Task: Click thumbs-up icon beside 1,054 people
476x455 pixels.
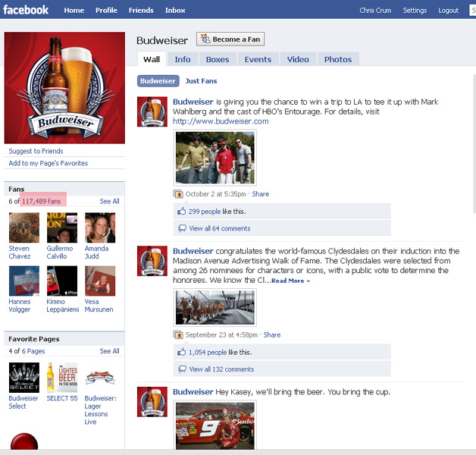Action: [181, 352]
